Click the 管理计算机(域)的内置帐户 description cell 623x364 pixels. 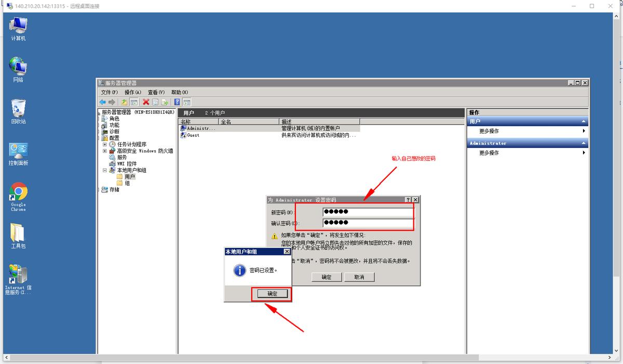tap(310, 128)
